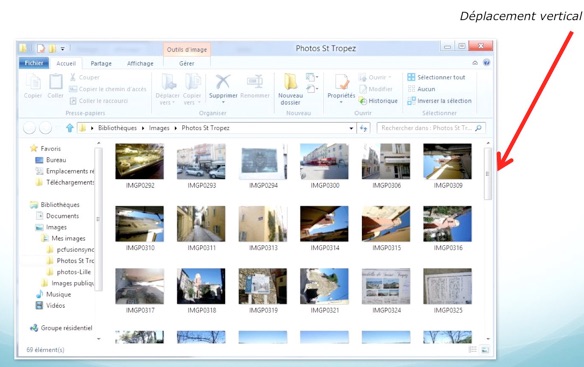Click the Copier vers icon
The image size is (584, 367).
click(x=193, y=82)
